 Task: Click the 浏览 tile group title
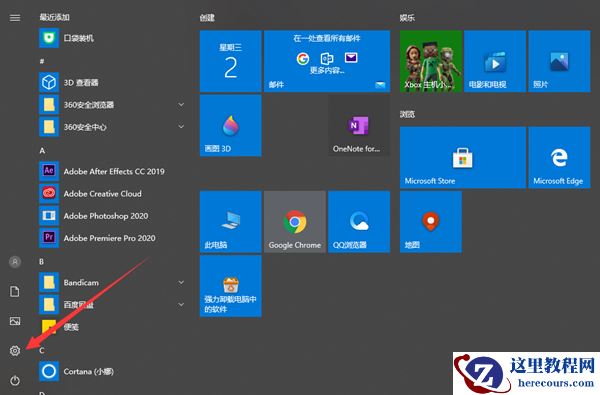[407, 114]
